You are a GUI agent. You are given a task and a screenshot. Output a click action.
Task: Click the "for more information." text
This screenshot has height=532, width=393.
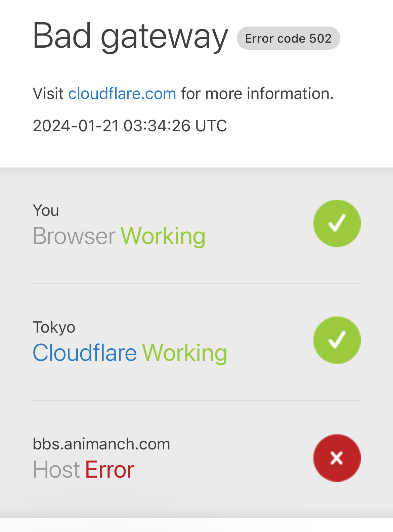click(257, 94)
